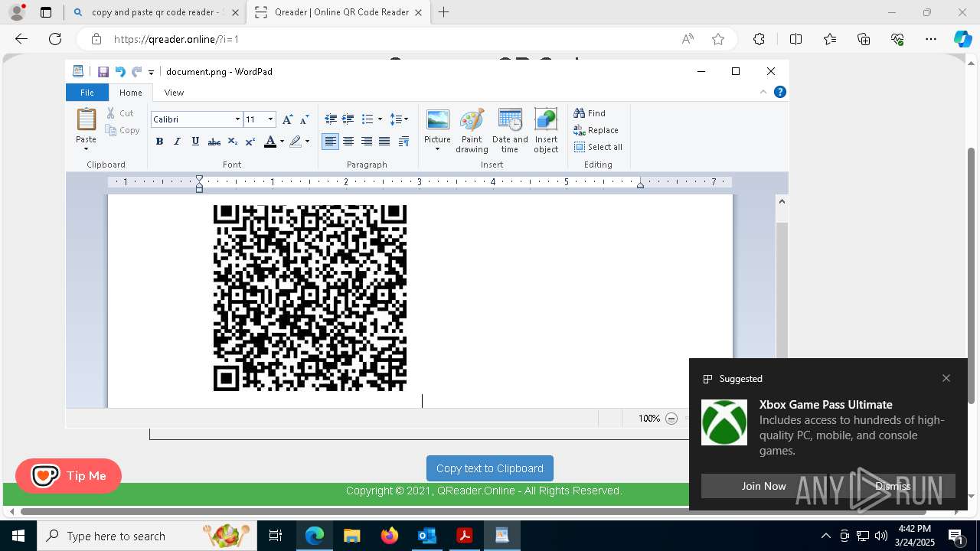This screenshot has width=980, height=551.
Task: Click the Windows Start button
Action: pos(18,536)
